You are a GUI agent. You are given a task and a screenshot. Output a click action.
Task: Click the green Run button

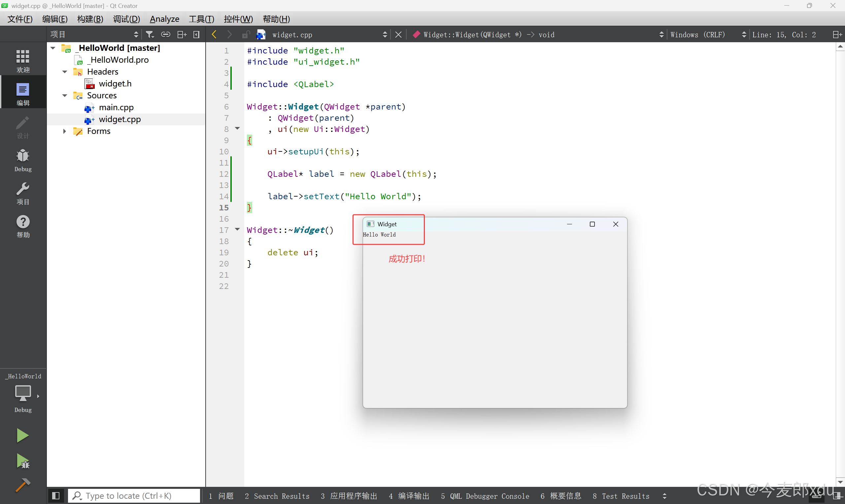22,435
